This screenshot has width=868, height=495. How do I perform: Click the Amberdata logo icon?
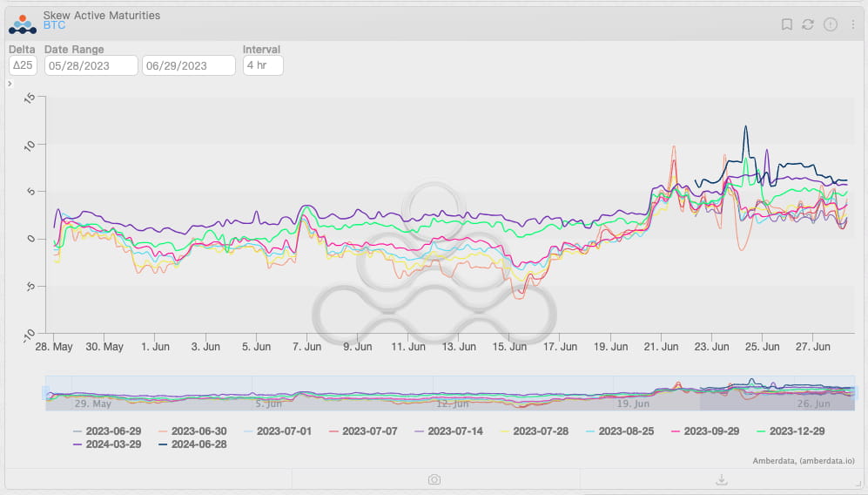23,21
